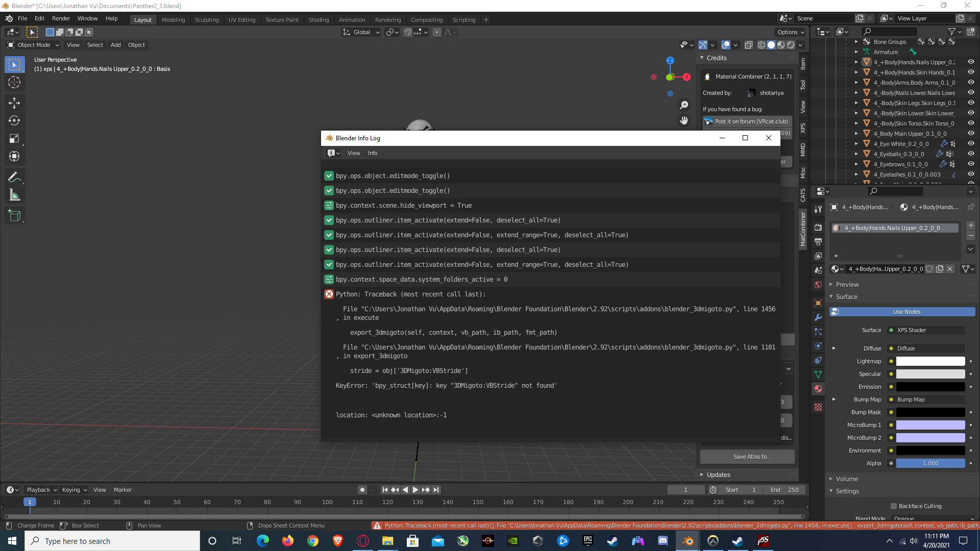Open the Render properties tab
The image size is (980, 551).
[x=818, y=227]
